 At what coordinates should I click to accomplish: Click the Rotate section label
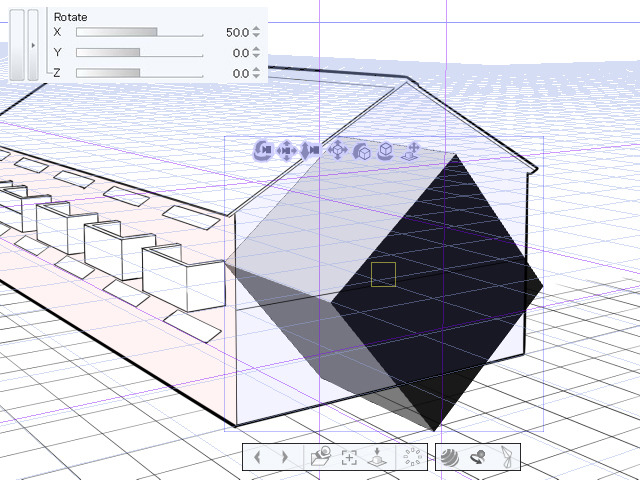71,17
